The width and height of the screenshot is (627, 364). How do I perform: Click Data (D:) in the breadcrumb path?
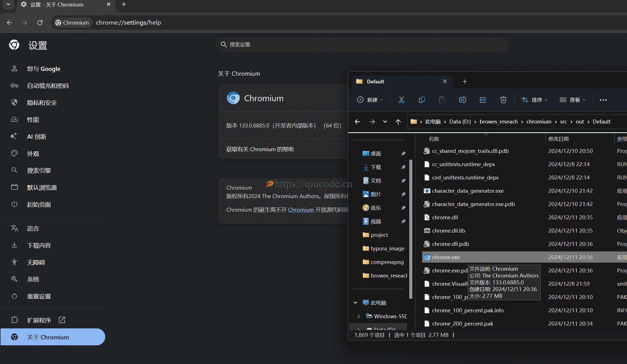(x=460, y=122)
